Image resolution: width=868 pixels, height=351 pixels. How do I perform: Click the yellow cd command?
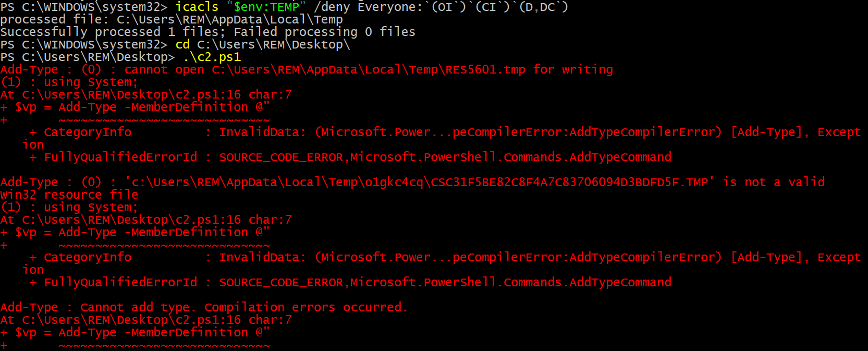pyautogui.click(x=182, y=45)
